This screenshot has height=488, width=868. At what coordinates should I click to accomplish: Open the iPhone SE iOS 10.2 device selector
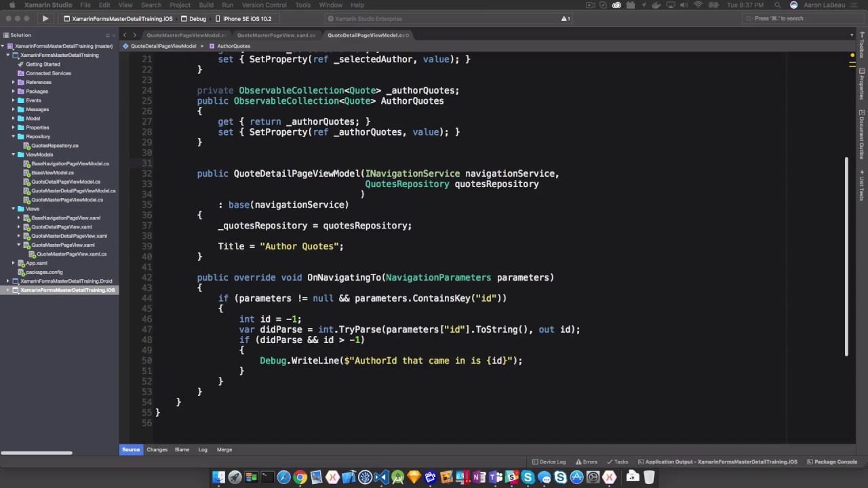243,19
